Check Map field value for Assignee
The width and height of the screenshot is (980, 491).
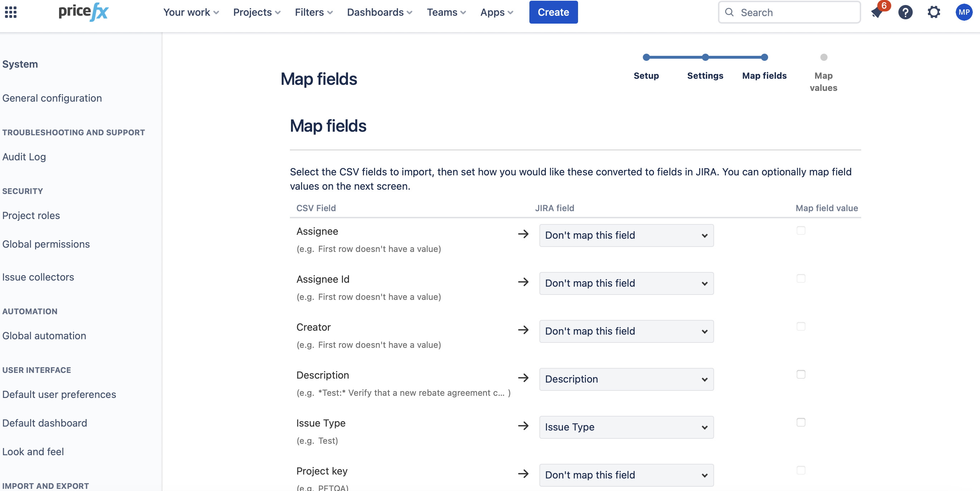click(801, 230)
